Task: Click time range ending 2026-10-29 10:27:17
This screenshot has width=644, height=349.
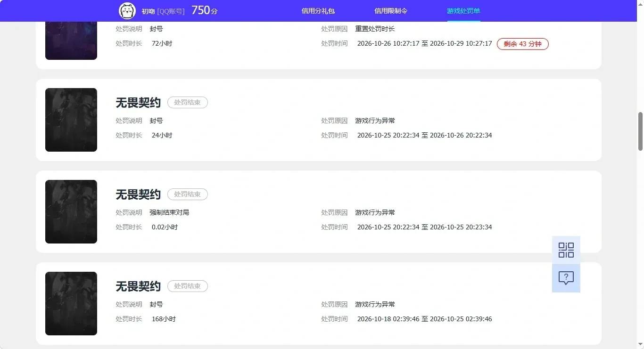Action: (x=424, y=43)
